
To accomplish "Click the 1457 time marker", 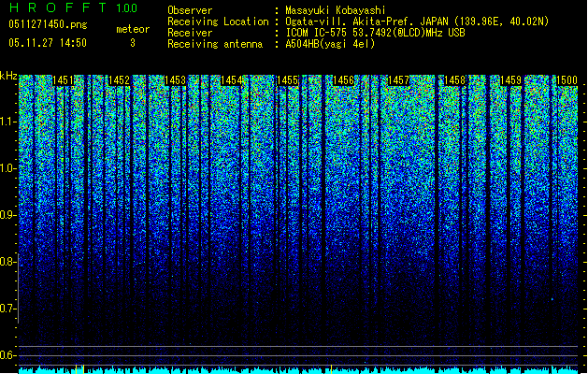I will 399,80.
